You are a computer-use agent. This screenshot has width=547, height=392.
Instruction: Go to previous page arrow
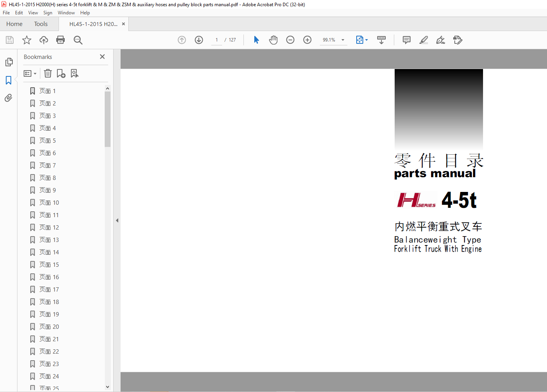click(x=182, y=40)
